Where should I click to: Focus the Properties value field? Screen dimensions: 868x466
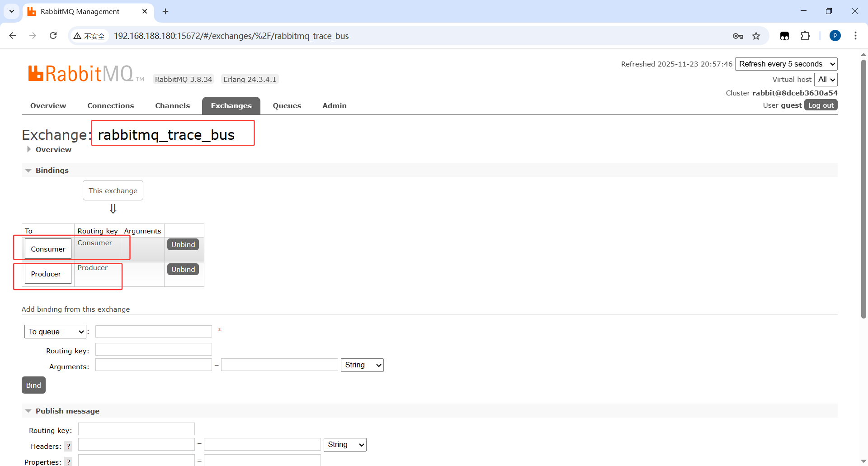click(262, 460)
